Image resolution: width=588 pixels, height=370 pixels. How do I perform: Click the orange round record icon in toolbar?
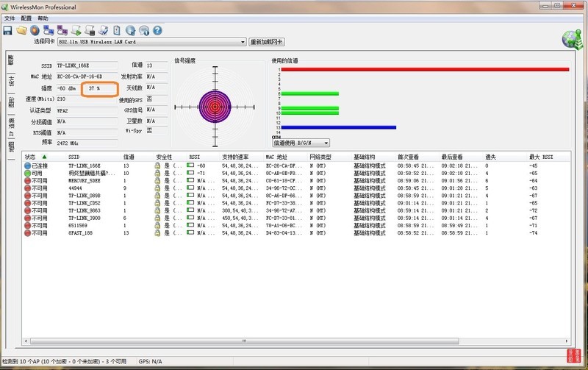[35, 30]
